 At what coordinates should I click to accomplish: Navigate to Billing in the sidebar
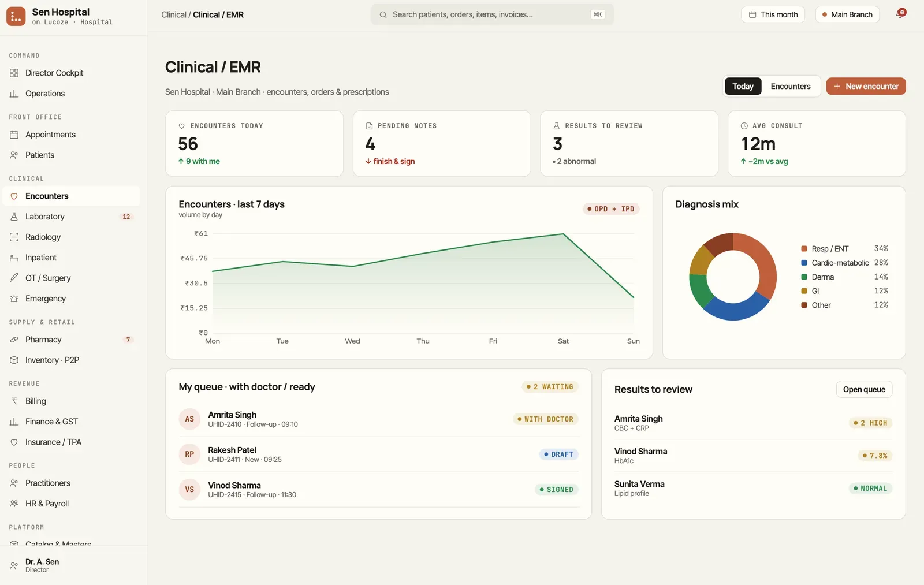[71, 401]
